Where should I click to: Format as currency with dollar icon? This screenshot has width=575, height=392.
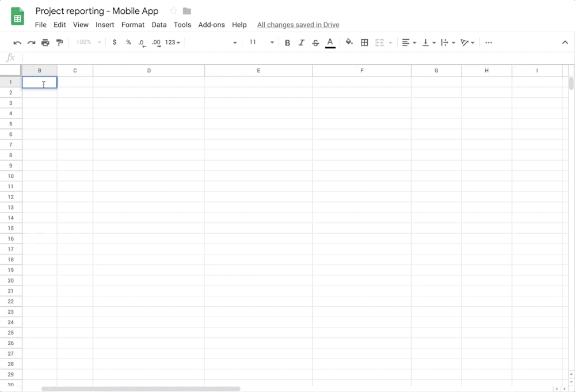[115, 42]
